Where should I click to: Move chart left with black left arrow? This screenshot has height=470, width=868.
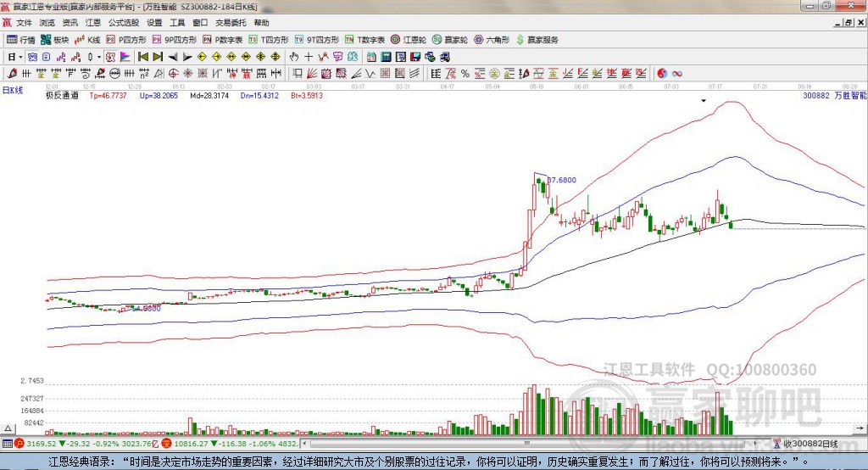[x=173, y=57]
